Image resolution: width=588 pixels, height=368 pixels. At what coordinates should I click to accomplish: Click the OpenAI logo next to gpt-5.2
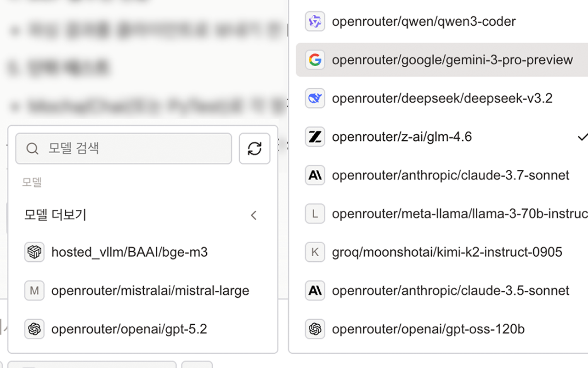point(34,329)
